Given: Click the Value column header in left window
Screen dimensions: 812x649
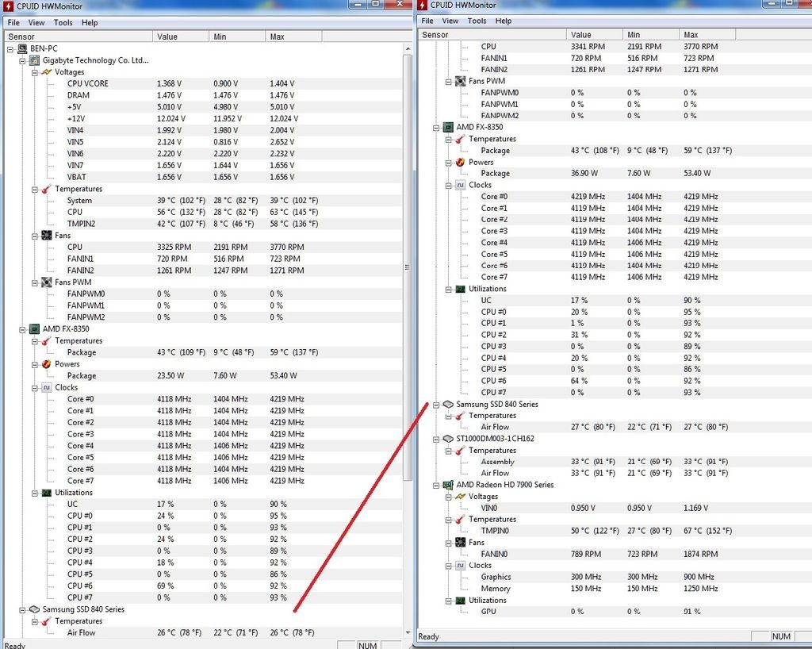Looking at the screenshot, I should coord(181,36).
